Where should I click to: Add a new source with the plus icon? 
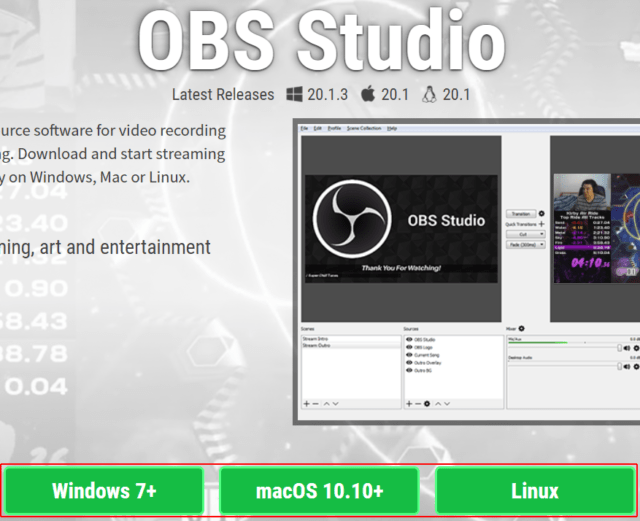point(409,404)
